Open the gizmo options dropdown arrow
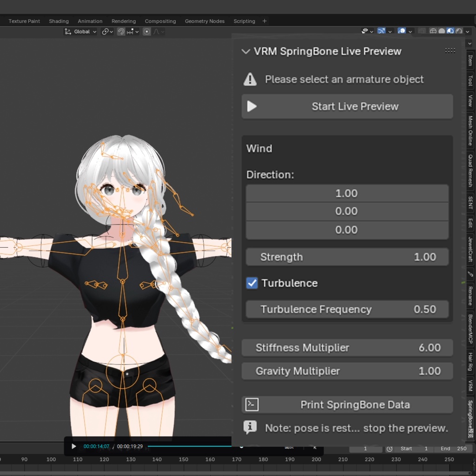Viewport: 476px width, 476px height. [x=390, y=31]
